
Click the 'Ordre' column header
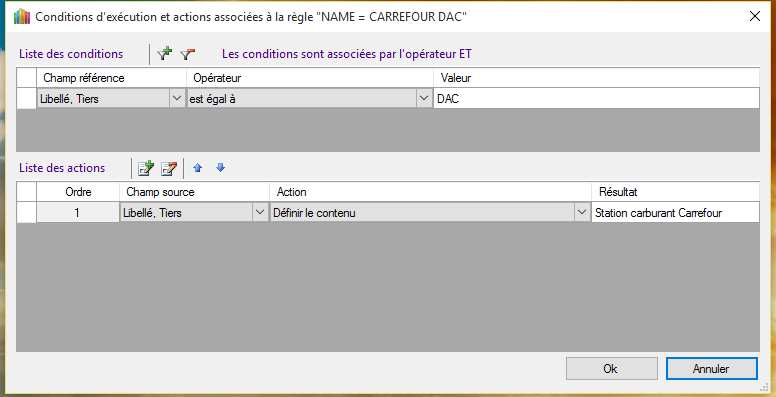click(78, 192)
